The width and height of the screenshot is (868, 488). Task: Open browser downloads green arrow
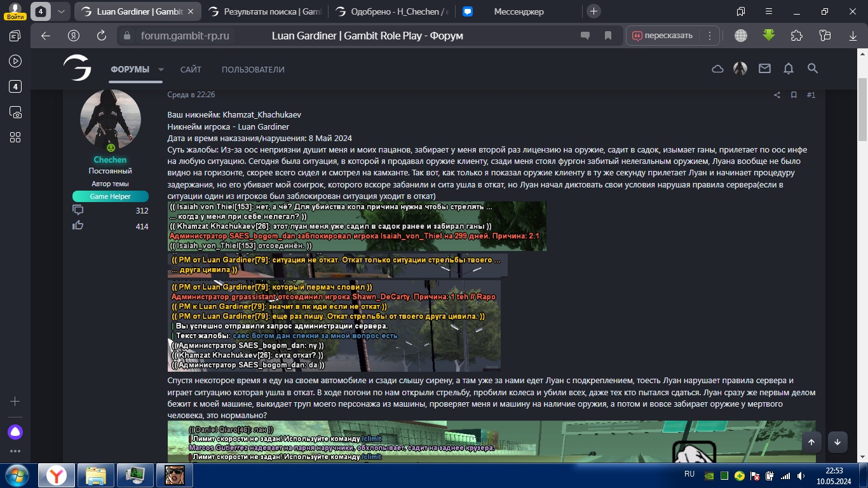click(769, 36)
